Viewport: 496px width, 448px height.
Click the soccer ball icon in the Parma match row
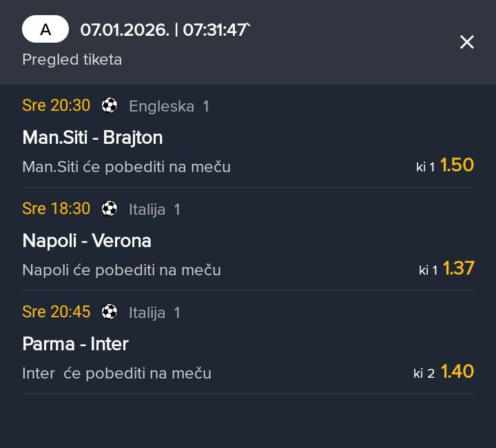[110, 312]
